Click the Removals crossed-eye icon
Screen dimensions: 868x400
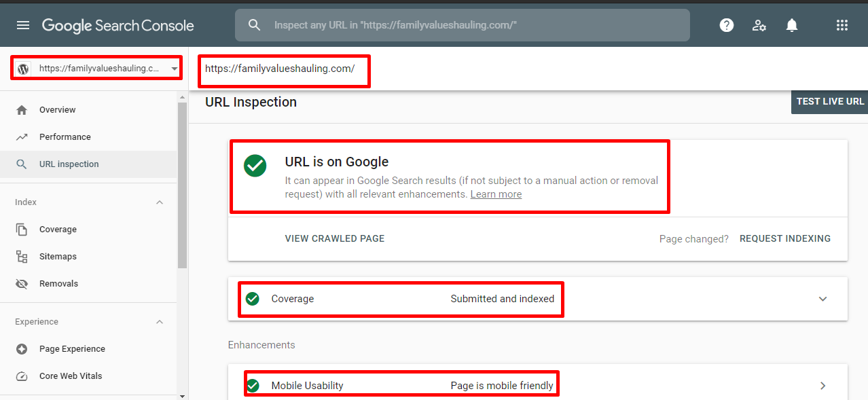(22, 284)
